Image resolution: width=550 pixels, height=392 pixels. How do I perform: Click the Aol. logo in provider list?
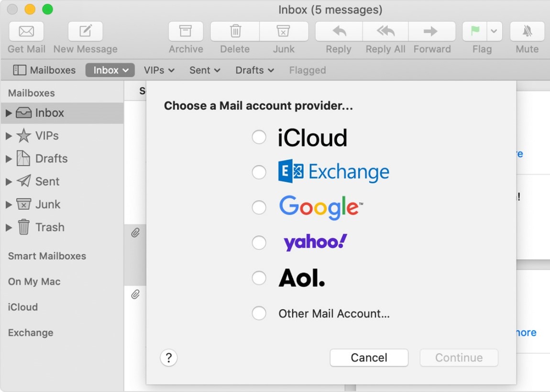coord(302,278)
